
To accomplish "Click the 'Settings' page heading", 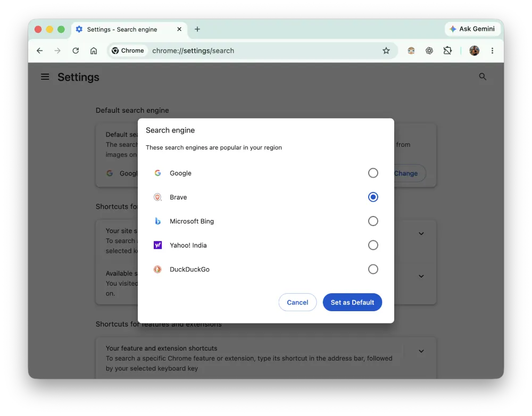I will [x=78, y=77].
